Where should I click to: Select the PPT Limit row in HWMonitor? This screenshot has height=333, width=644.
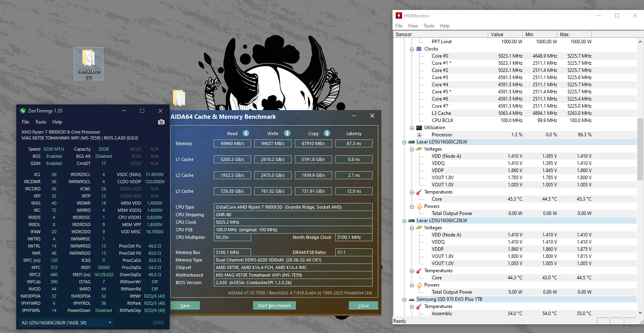click(x=515, y=42)
